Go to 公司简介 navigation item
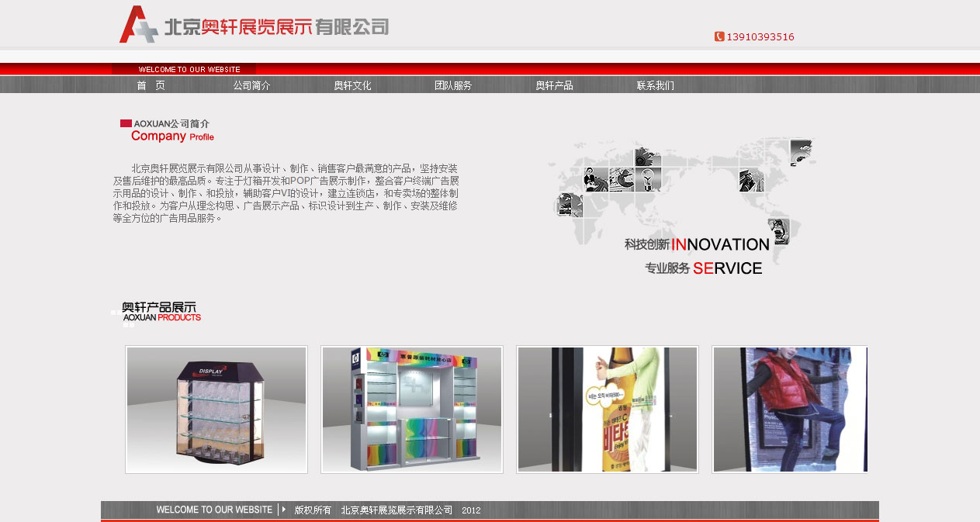The image size is (980, 522). pyautogui.click(x=251, y=85)
